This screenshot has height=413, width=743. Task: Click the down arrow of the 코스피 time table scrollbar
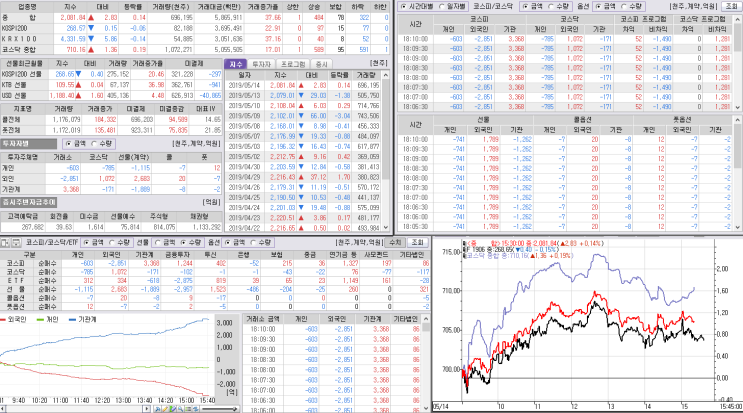[x=738, y=108]
